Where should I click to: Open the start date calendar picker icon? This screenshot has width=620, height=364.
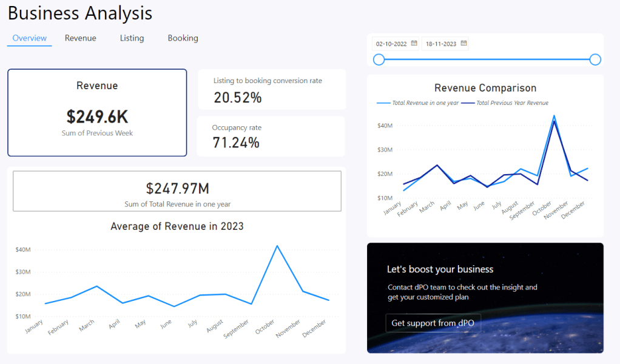pos(414,43)
